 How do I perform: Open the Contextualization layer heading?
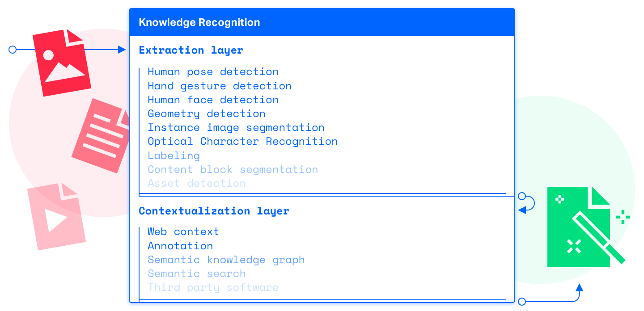[x=214, y=211]
